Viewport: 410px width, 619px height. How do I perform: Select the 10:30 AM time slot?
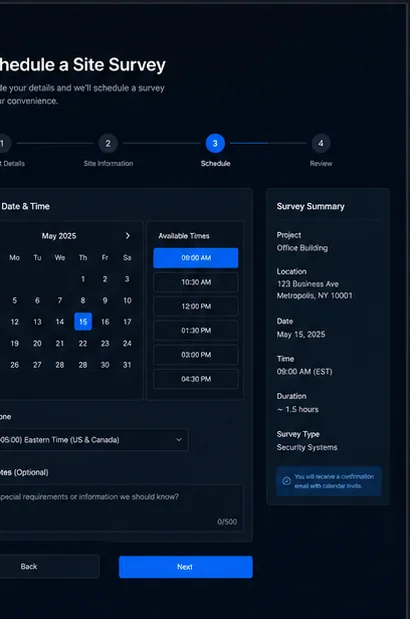coord(196,282)
